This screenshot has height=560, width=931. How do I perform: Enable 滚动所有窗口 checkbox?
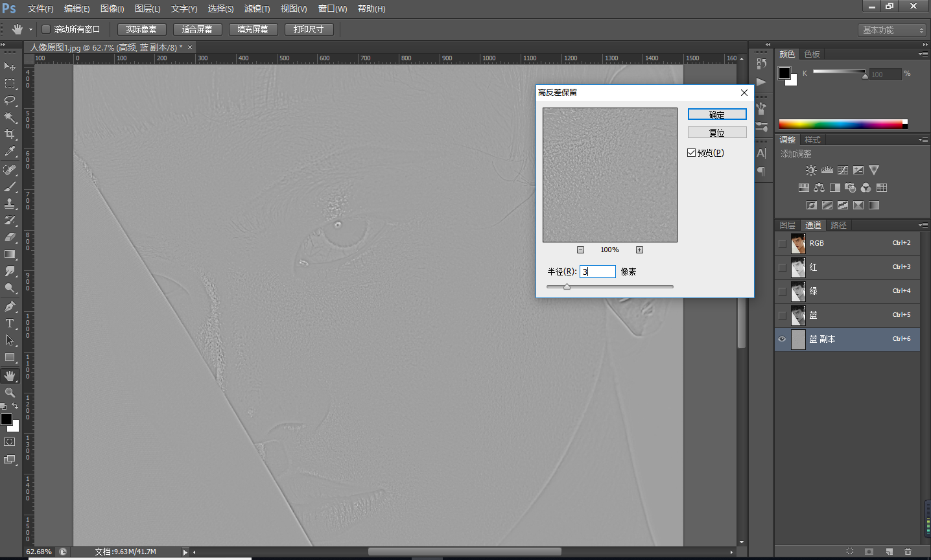coord(46,29)
